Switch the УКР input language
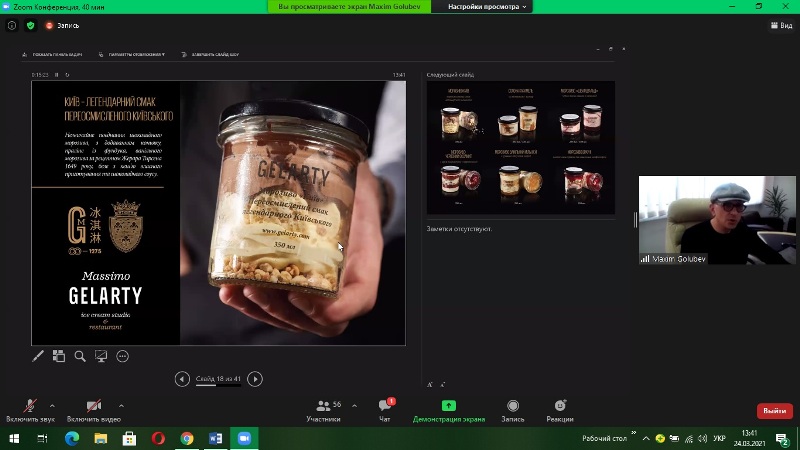This screenshot has width=800, height=450. [x=719, y=439]
